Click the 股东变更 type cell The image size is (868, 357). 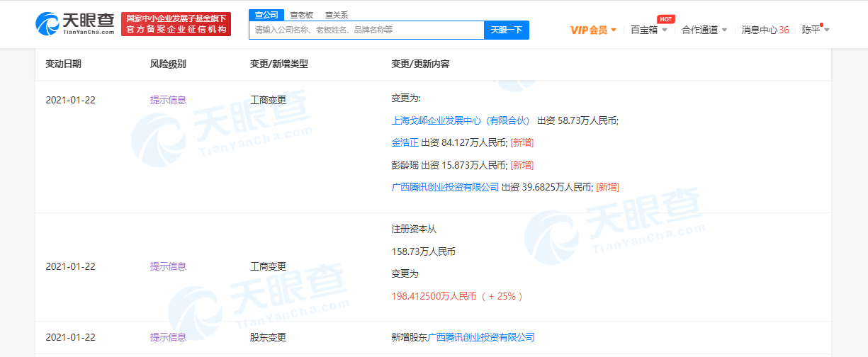(269, 337)
